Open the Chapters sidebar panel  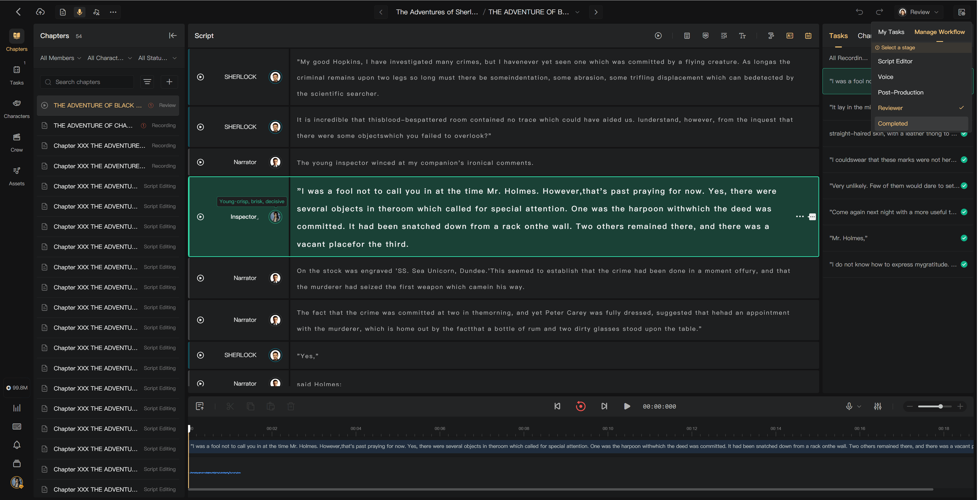click(17, 40)
